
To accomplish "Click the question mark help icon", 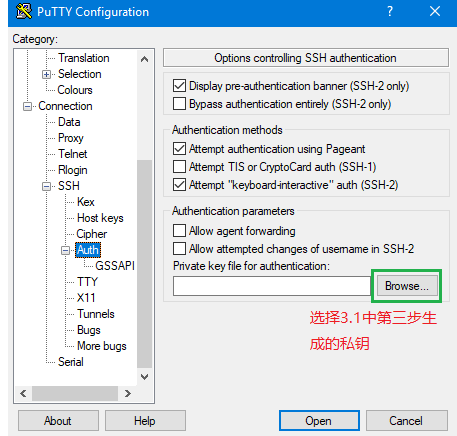I will coord(390,11).
